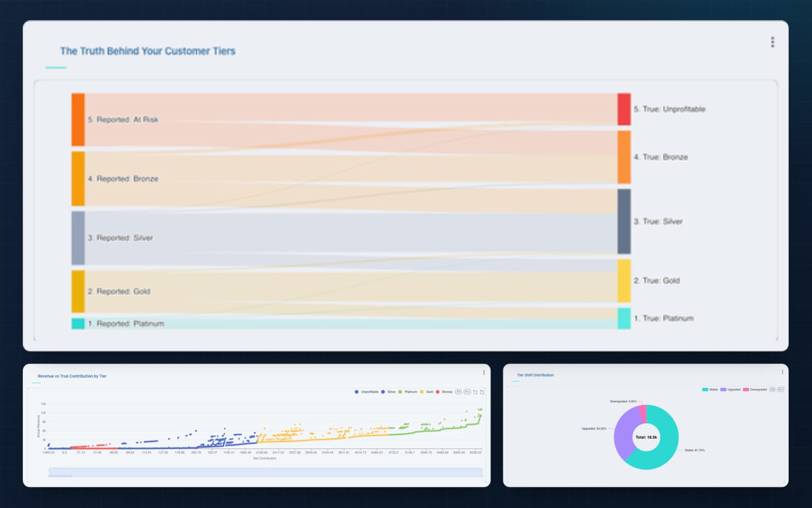Toggle the Unprofitable series in the scatter legend
The width and height of the screenshot is (812, 508).
pyautogui.click(x=366, y=392)
